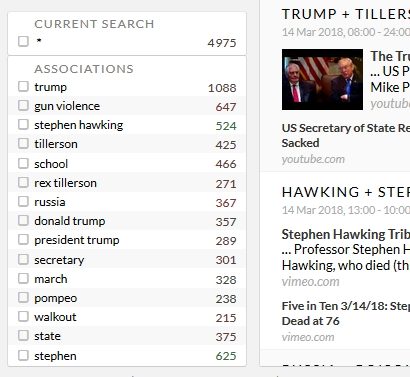Open 'US Secretary of State' Sacked link
This screenshot has width=410, height=377.
pyautogui.click(x=346, y=135)
